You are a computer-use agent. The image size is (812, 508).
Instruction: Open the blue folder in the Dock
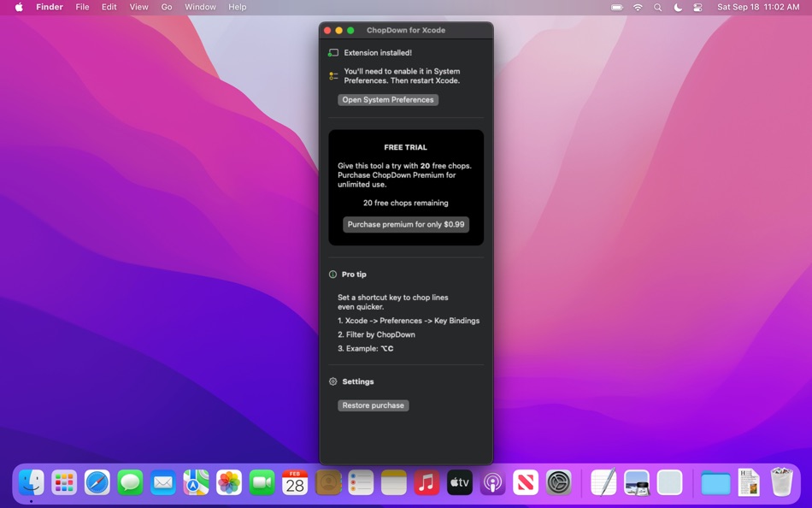click(715, 482)
